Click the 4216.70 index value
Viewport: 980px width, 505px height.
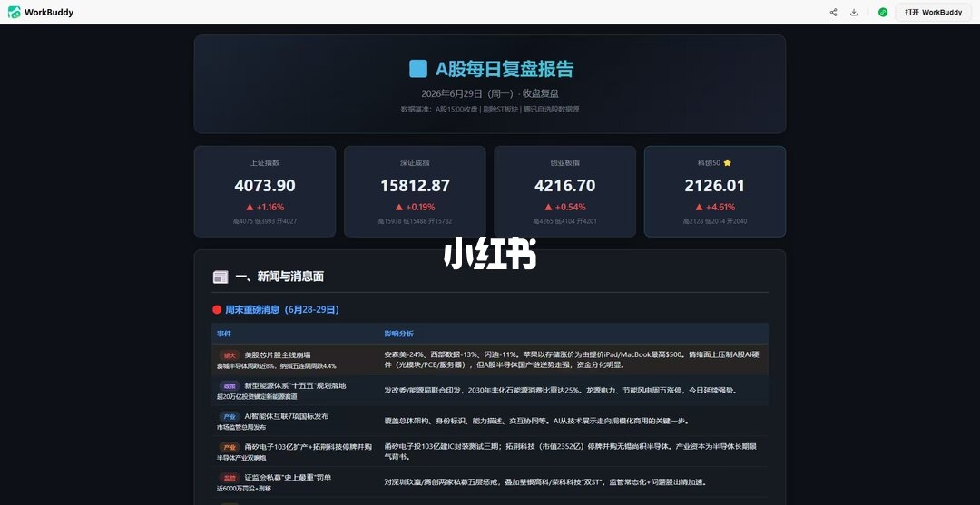[565, 185]
